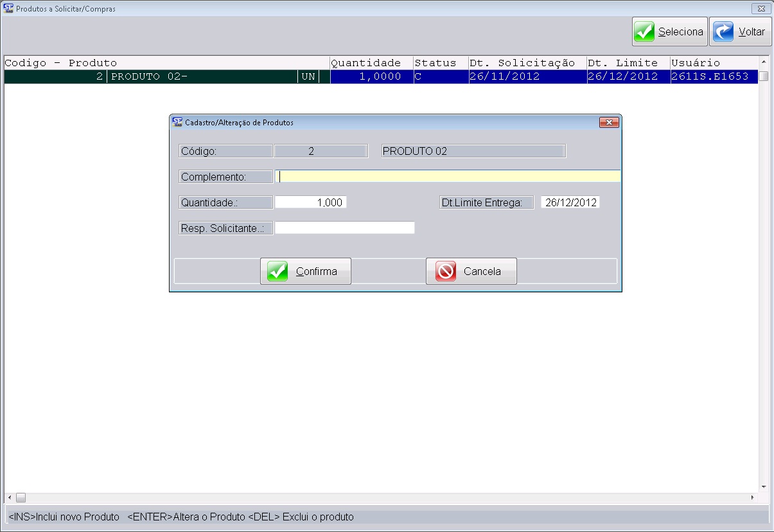Screen dimensions: 774x532
Task: Click the green check icon on Confirma
Action: (x=277, y=271)
